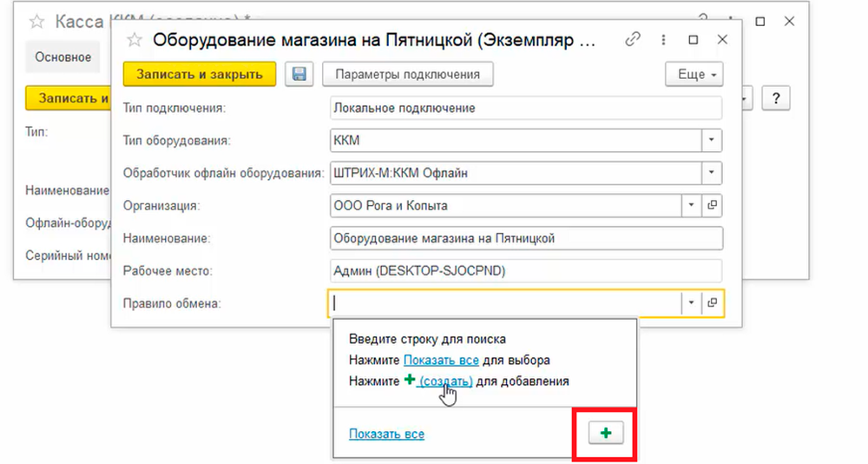The width and height of the screenshot is (868, 464).
Task: Open the Правило обмена field's open-form icon
Action: 713,302
